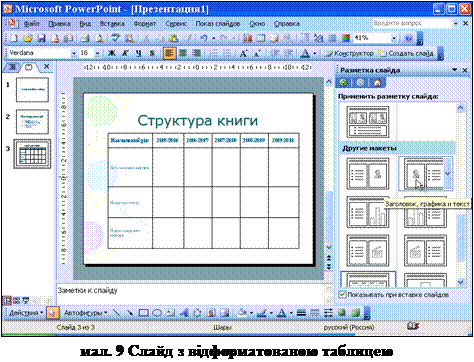Switch to Slide Sorter view button
Image resolution: width=474 pixels, height=362 pixels.
pos(16,300)
